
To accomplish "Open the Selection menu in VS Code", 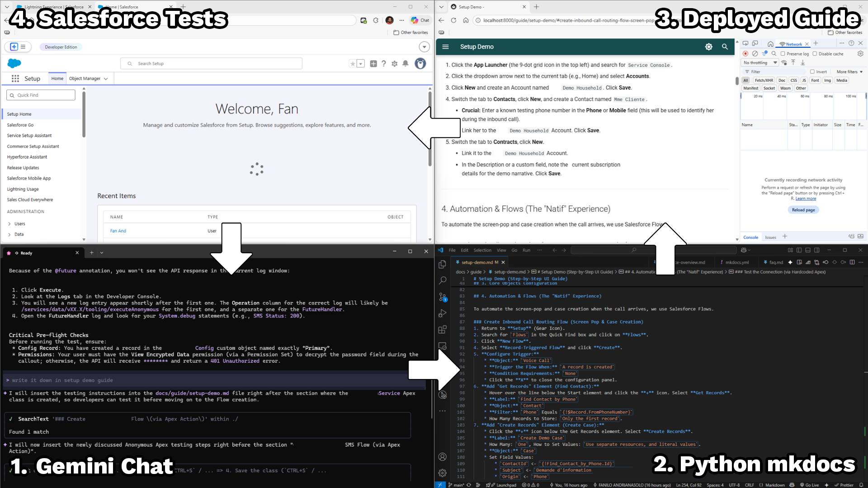I will [482, 250].
